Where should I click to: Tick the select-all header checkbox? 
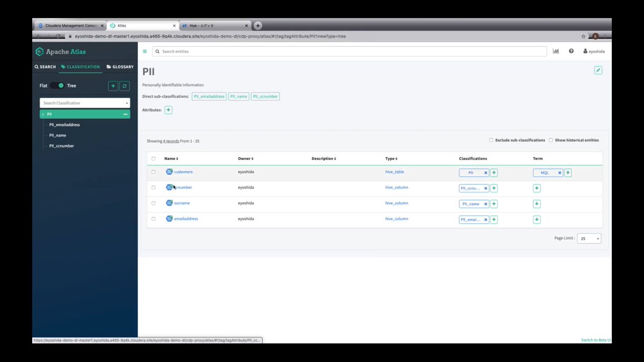(x=153, y=159)
